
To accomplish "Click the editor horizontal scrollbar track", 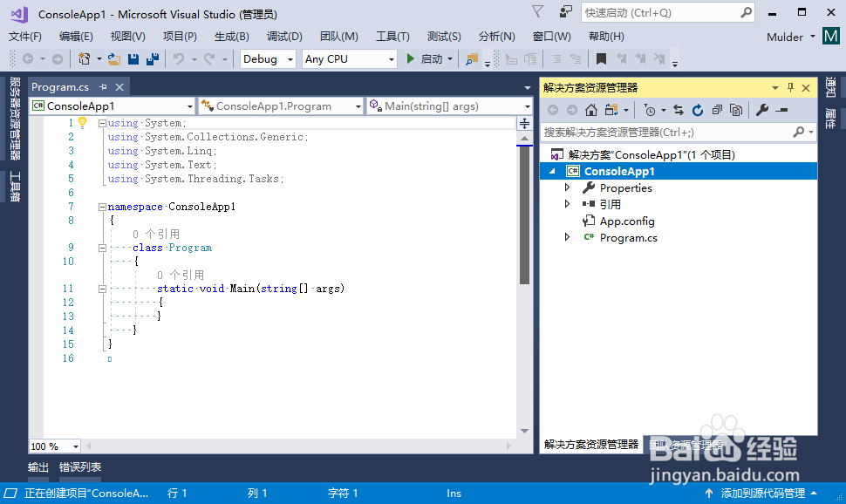I will (298, 446).
